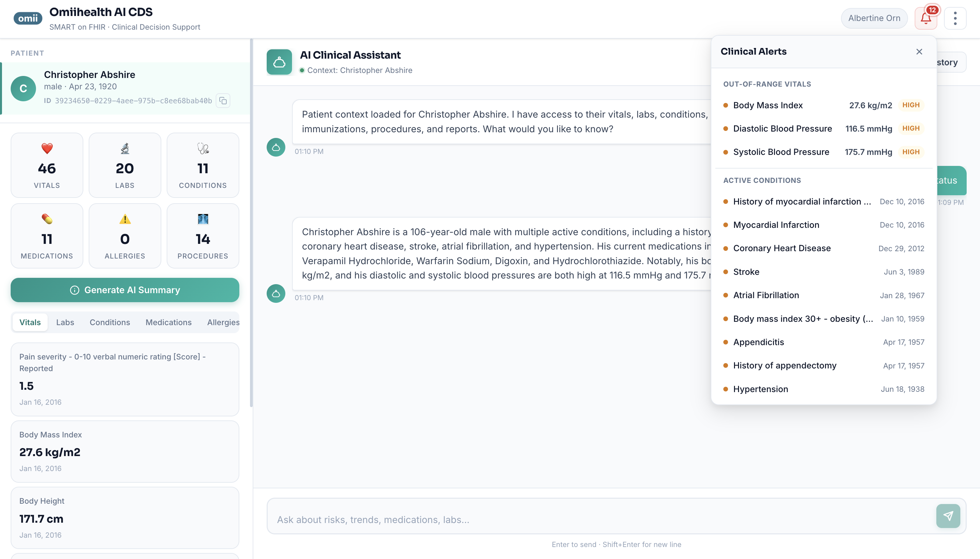The height and width of the screenshot is (559, 980).
Task: Click the Systolic Blood Pressure alert row
Action: pyautogui.click(x=824, y=152)
